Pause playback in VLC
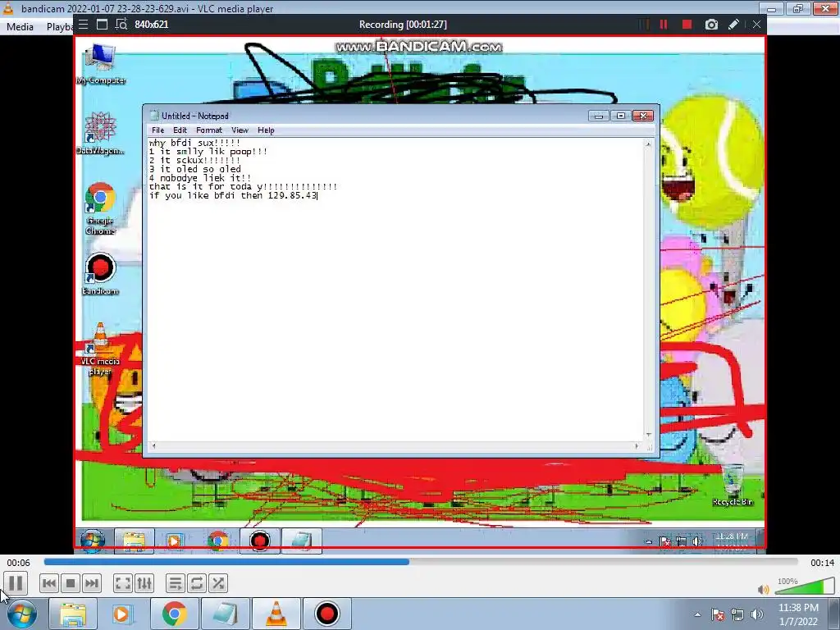 [x=16, y=583]
